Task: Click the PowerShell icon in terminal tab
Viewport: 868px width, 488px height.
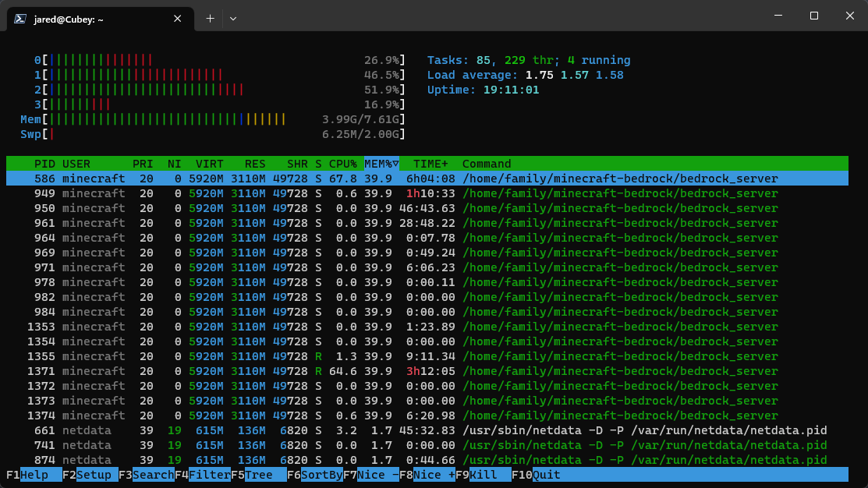Action: coord(21,18)
